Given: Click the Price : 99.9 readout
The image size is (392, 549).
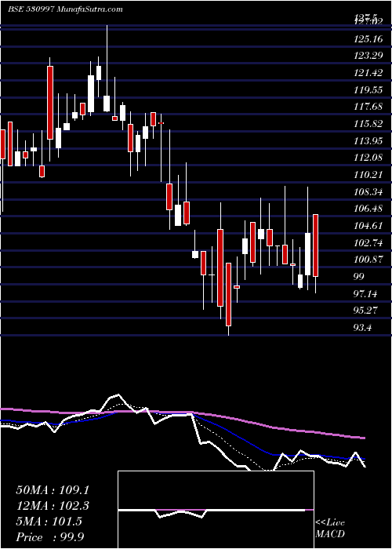Looking at the screenshot, I should (x=49, y=537).
